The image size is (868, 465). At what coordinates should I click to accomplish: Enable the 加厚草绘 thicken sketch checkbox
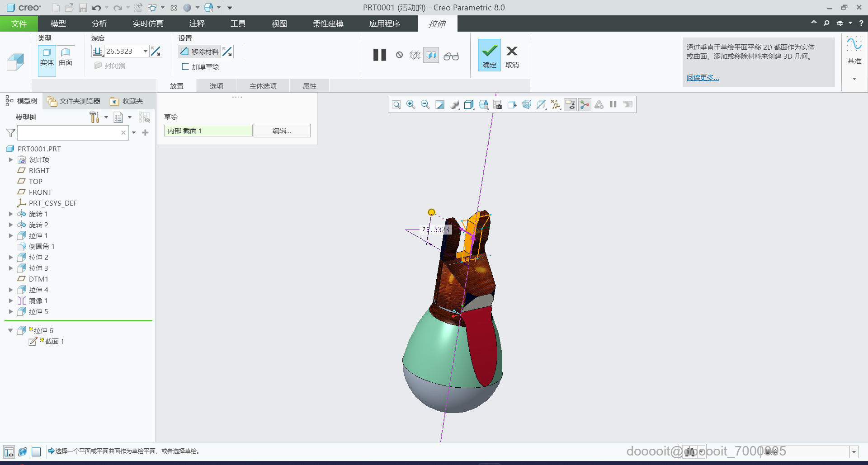click(x=185, y=66)
